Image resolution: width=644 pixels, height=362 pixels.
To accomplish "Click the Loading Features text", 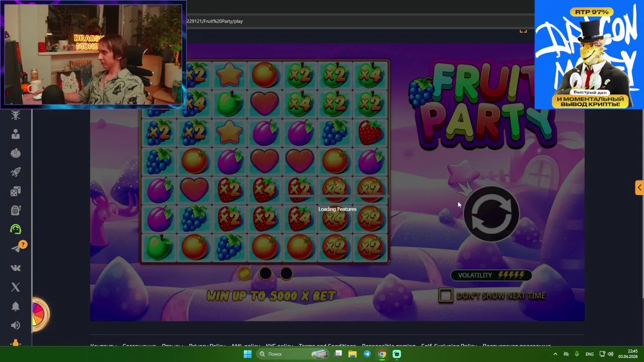I will coord(337,209).
